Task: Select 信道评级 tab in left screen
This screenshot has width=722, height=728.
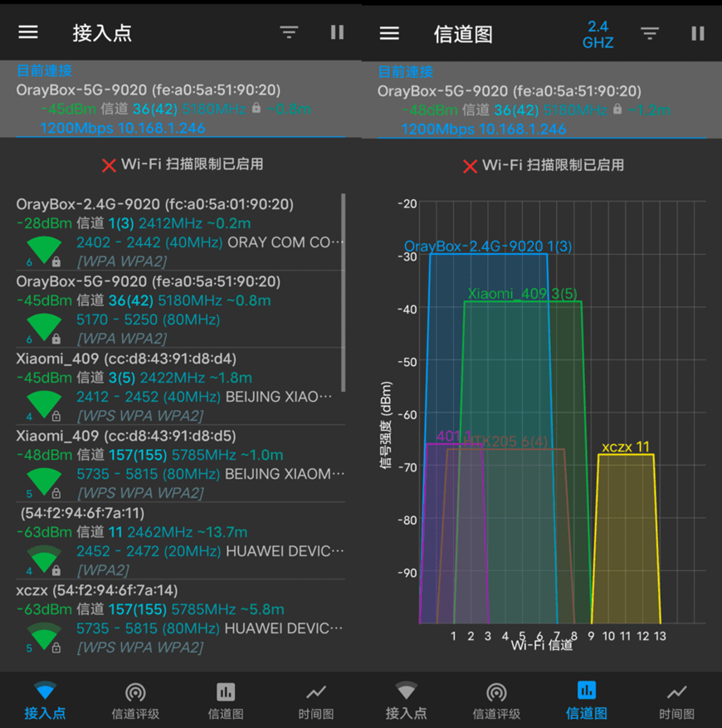Action: tap(135, 700)
